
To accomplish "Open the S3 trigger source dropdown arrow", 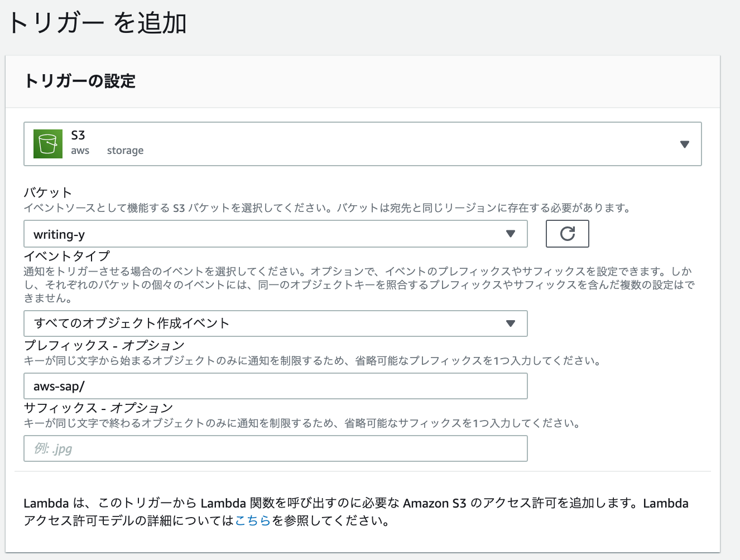I will 685,144.
